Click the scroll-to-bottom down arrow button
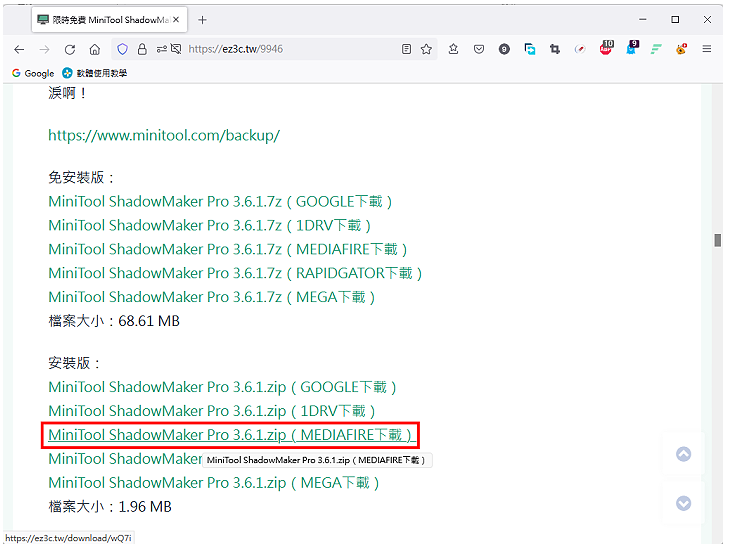 [683, 503]
